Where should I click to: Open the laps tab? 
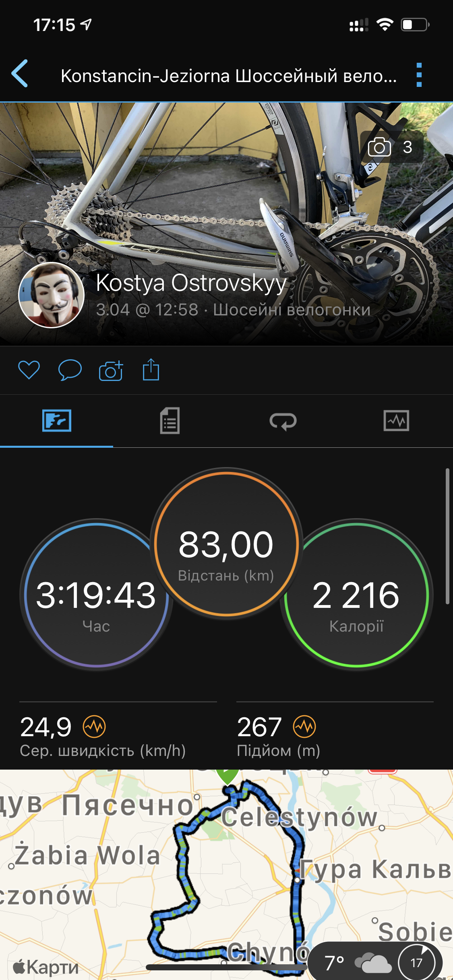pyautogui.click(x=283, y=421)
